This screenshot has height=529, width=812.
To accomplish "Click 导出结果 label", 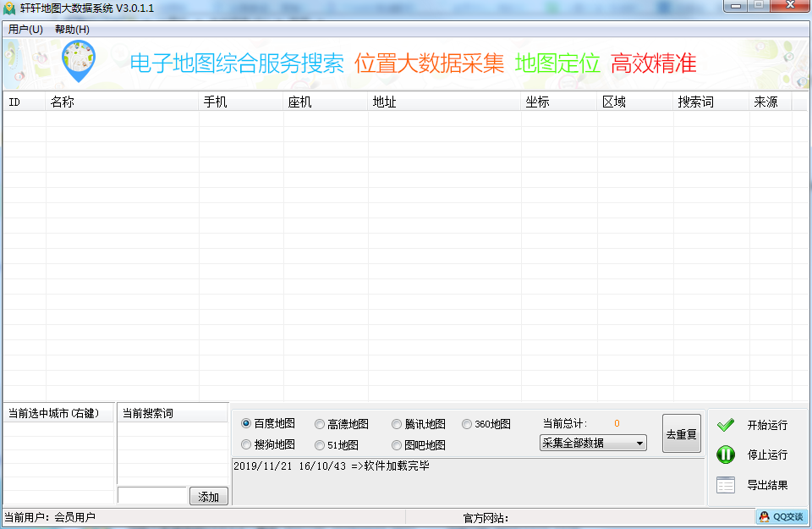I will pyautogui.click(x=767, y=486).
